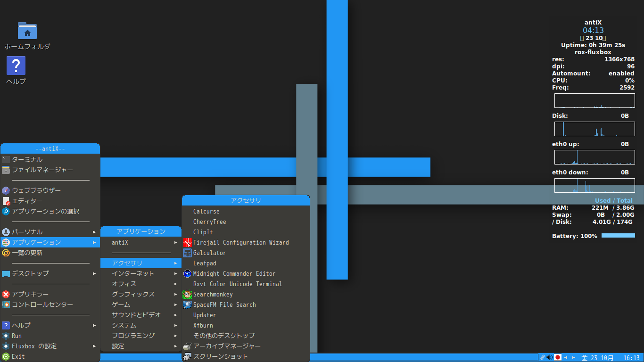Viewport: 644px width, 362px height.
Task: Open コントロールセンター entry
Action: tap(50, 304)
